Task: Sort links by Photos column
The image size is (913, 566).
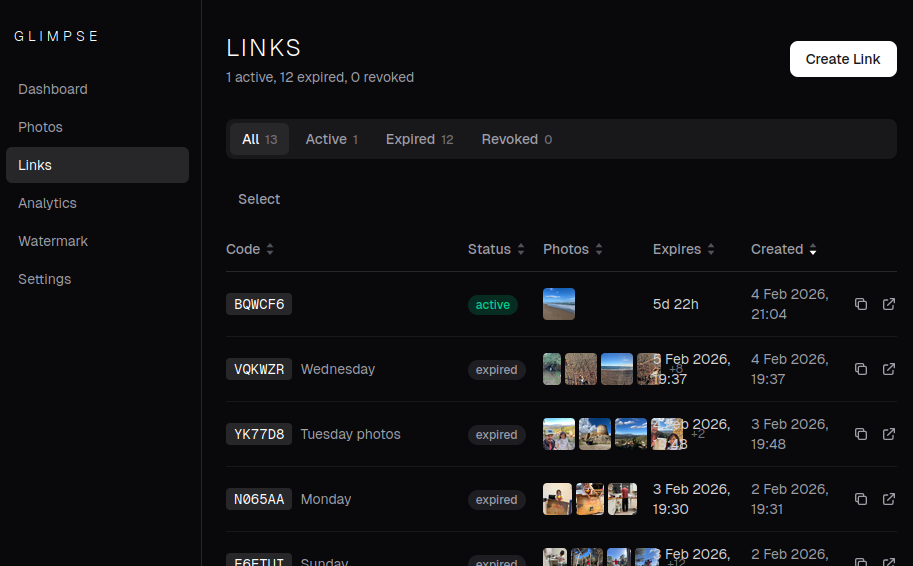Action: click(573, 249)
